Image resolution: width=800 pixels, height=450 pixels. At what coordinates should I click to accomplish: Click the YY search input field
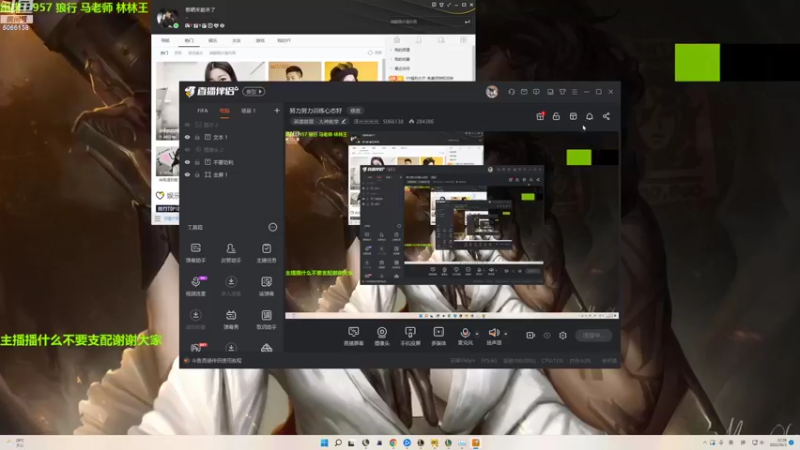(423, 21)
